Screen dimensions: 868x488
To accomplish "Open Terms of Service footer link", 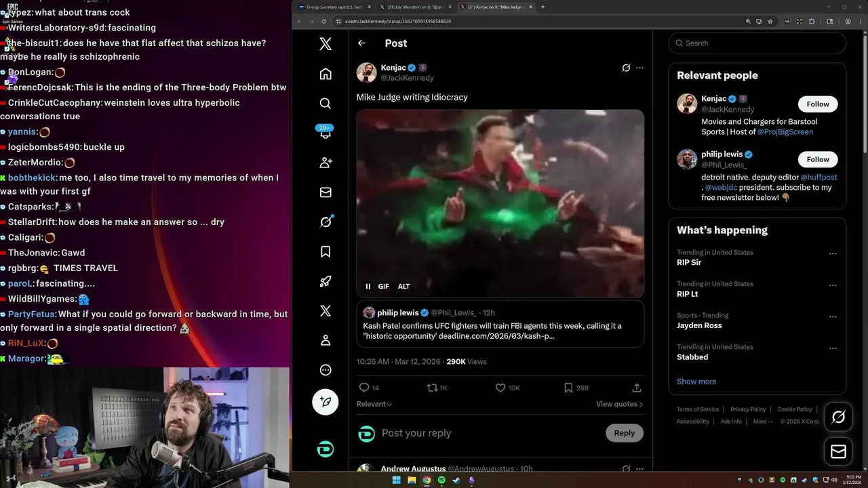I will (x=698, y=409).
